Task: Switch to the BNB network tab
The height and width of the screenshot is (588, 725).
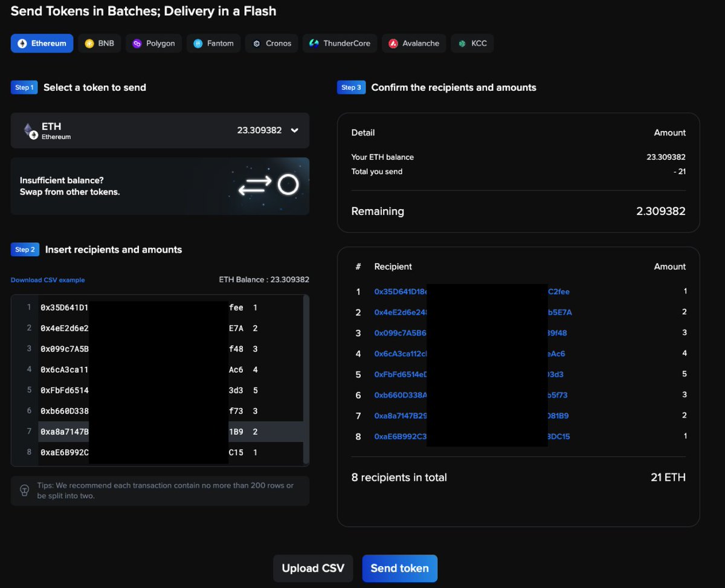Action: tap(99, 44)
